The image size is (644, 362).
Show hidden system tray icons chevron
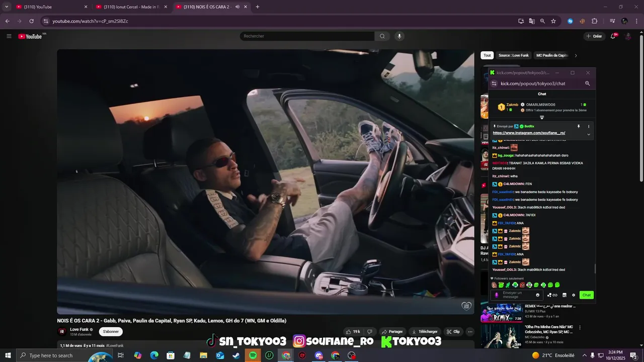tap(585, 355)
